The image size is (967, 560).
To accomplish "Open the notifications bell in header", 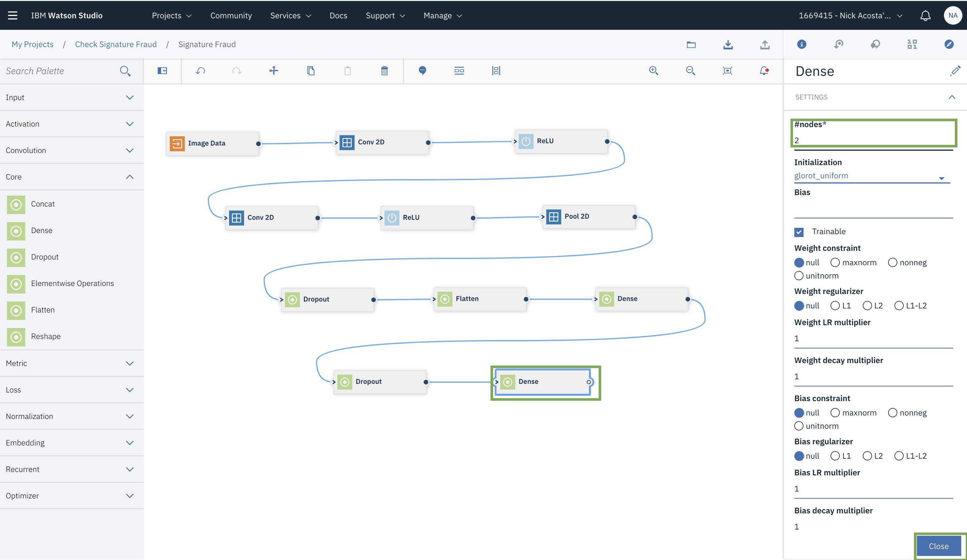I will 925,15.
